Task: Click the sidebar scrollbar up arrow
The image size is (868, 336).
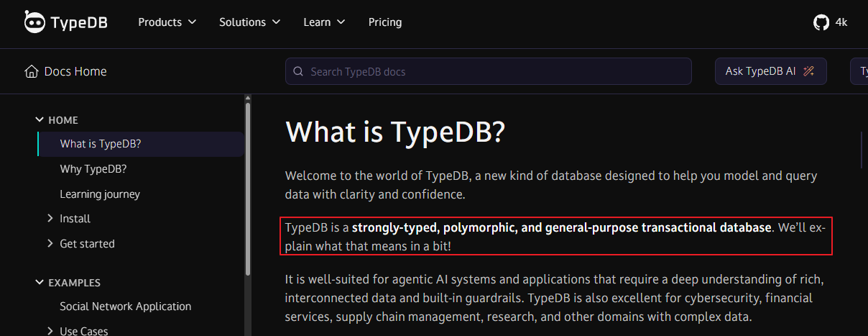Action: [x=248, y=97]
